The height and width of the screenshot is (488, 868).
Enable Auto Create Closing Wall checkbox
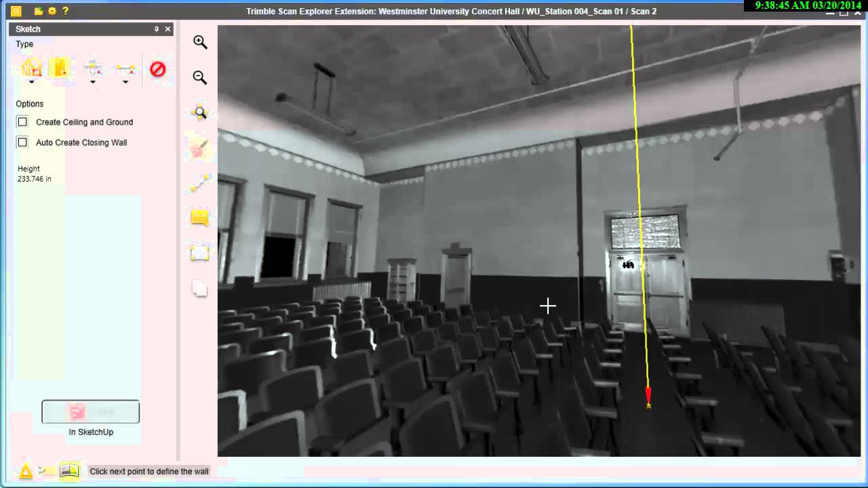(x=22, y=142)
